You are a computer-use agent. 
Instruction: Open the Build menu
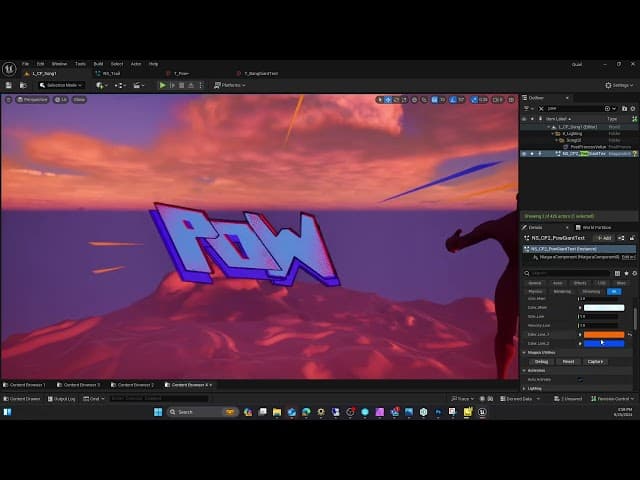tap(98, 63)
